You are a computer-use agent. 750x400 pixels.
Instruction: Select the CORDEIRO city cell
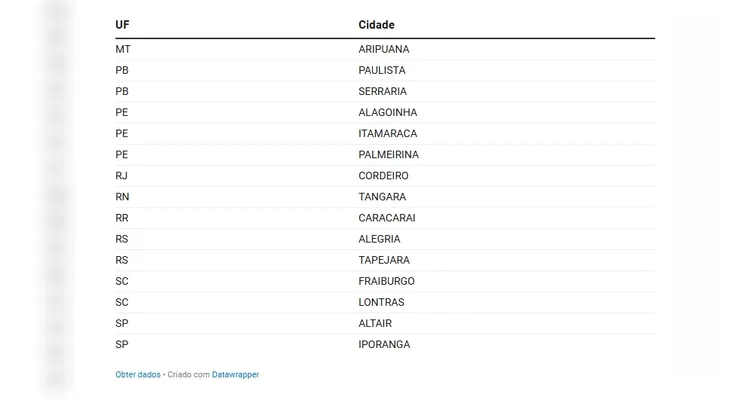point(383,176)
